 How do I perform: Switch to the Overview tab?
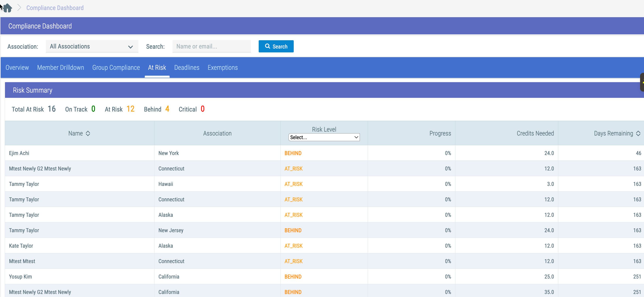17,67
